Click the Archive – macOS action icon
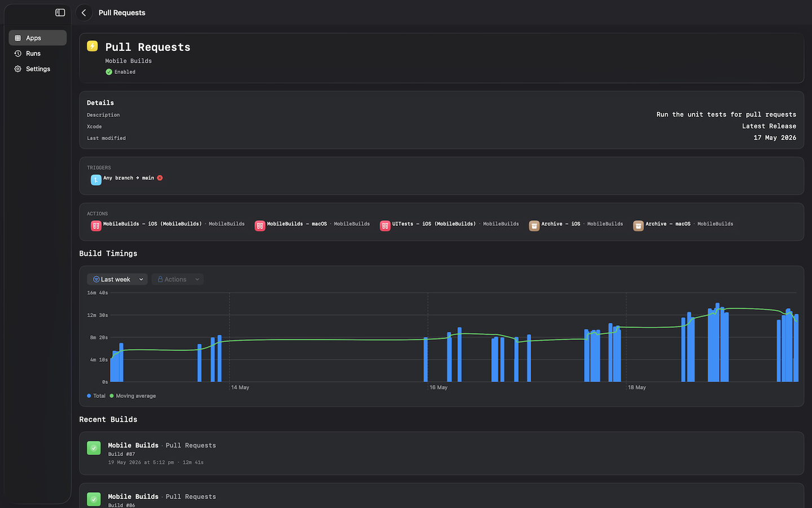This screenshot has width=812, height=508. (x=638, y=226)
